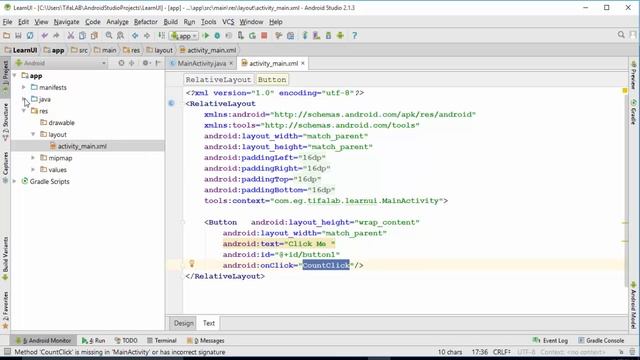The height and width of the screenshot is (360, 640).
Task: Navigate forward using the right arrow icon
Action: click(147, 36)
